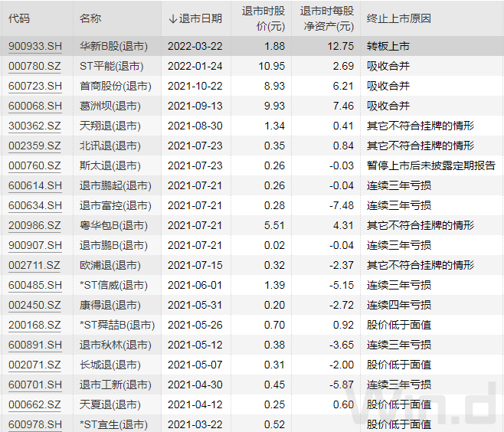The width and height of the screenshot is (504, 432).
Task: Click 吸收合并 in the 葛洲坝 row
Action: point(388,106)
